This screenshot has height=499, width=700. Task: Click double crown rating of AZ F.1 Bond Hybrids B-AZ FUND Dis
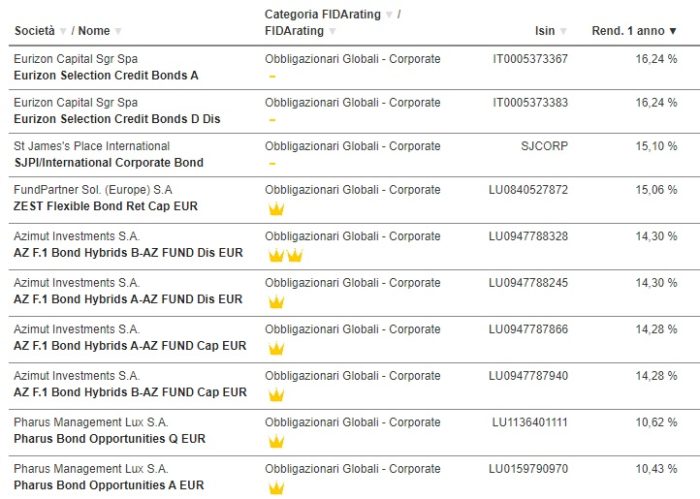tap(285, 255)
